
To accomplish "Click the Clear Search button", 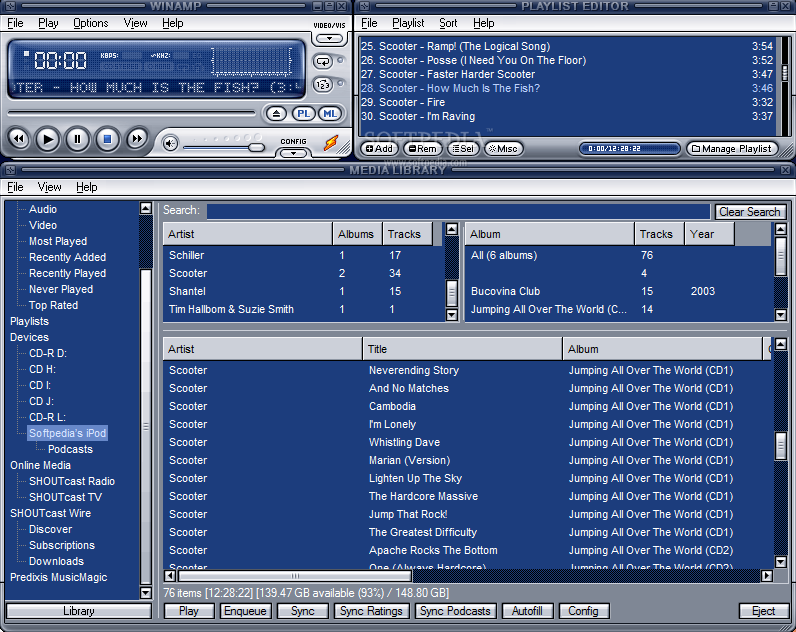I will click(750, 212).
